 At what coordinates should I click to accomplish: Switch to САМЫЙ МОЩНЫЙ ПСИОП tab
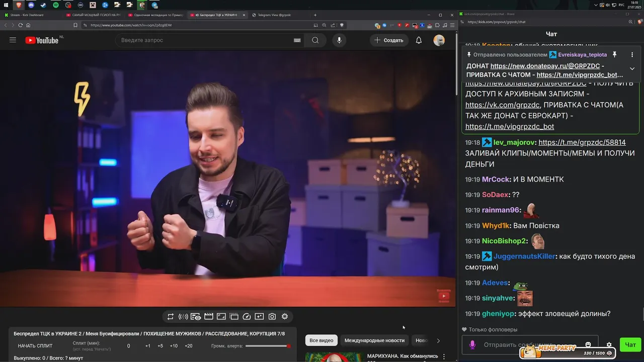click(x=93, y=15)
